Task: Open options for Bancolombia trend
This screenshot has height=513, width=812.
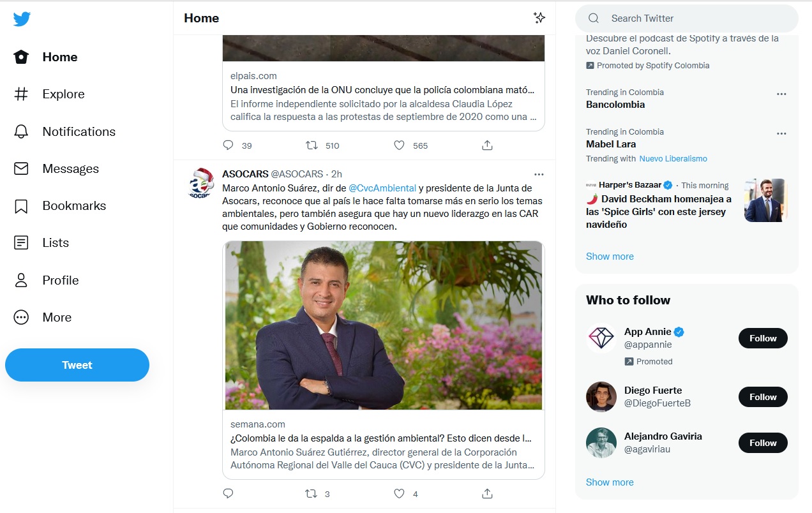Action: pos(781,94)
